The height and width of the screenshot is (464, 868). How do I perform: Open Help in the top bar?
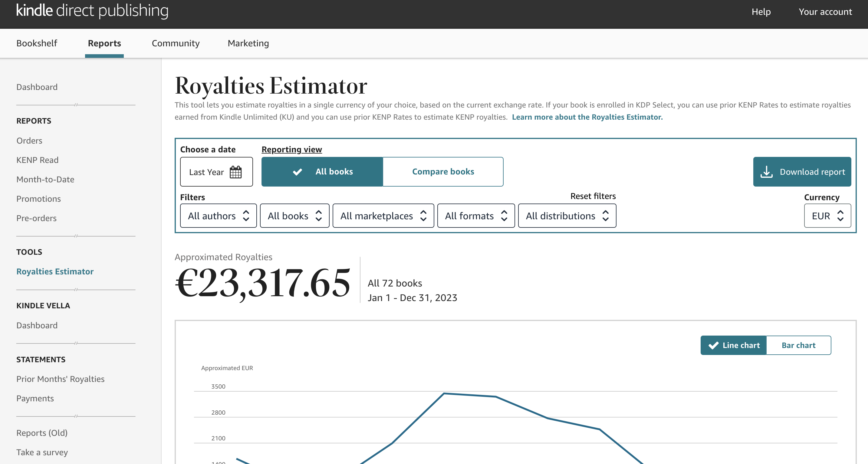[761, 12]
